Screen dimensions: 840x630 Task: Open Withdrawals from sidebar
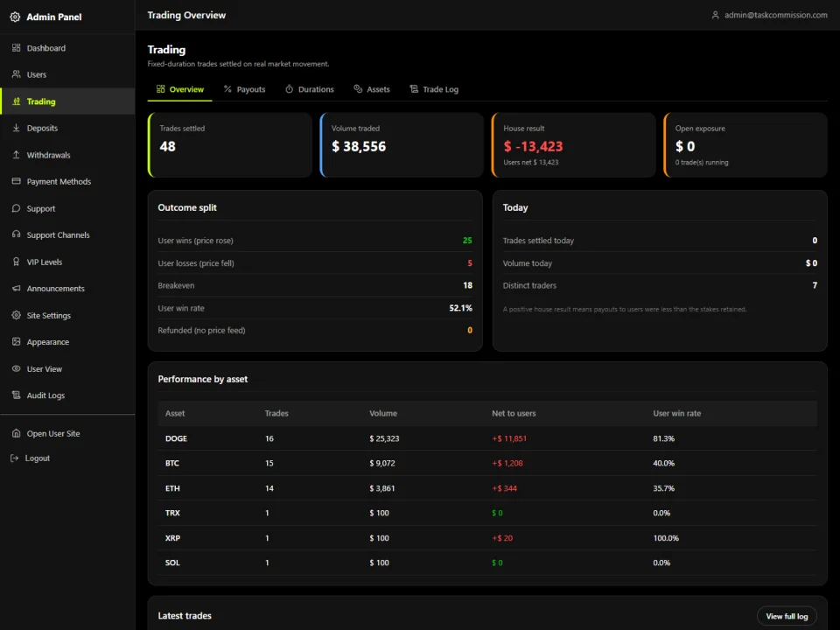(67, 155)
